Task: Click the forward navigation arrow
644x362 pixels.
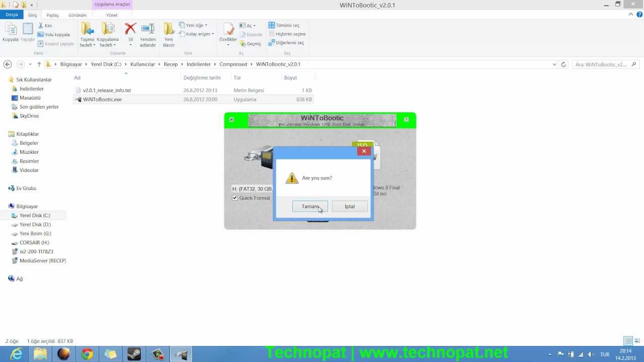Action: [x=21, y=64]
